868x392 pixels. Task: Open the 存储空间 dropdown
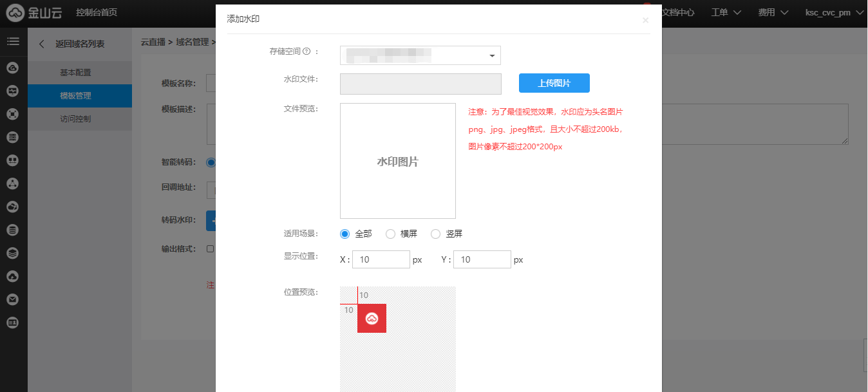point(420,55)
